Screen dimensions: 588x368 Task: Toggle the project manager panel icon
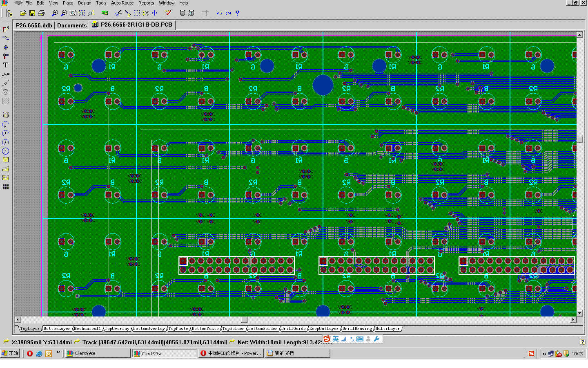coord(9,13)
